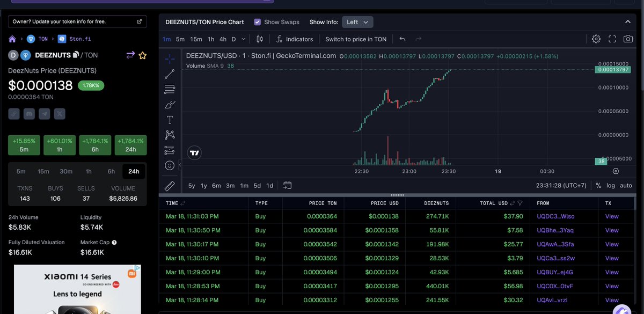
Task: Open the token Telegram icon
Action: (45, 114)
